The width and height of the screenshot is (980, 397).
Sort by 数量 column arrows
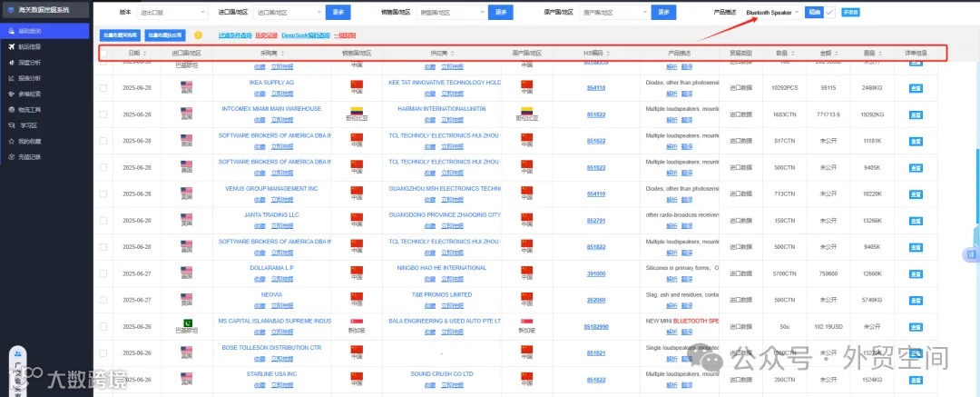793,54
